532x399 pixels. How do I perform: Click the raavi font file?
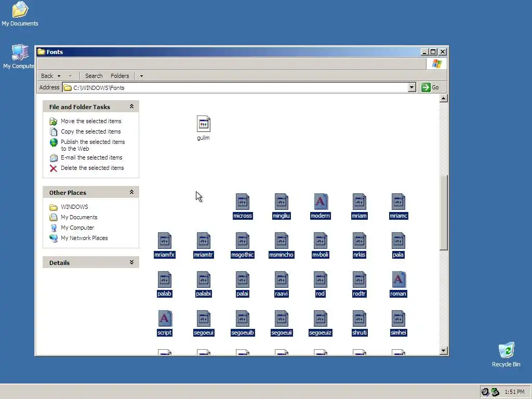[281, 280]
